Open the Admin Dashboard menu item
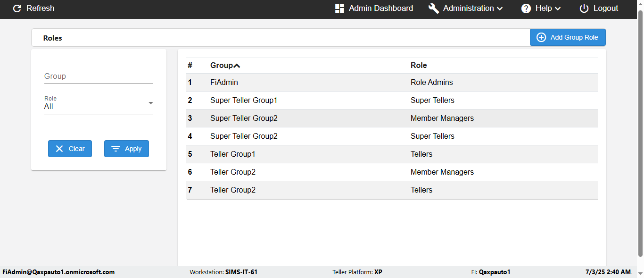 point(380,8)
